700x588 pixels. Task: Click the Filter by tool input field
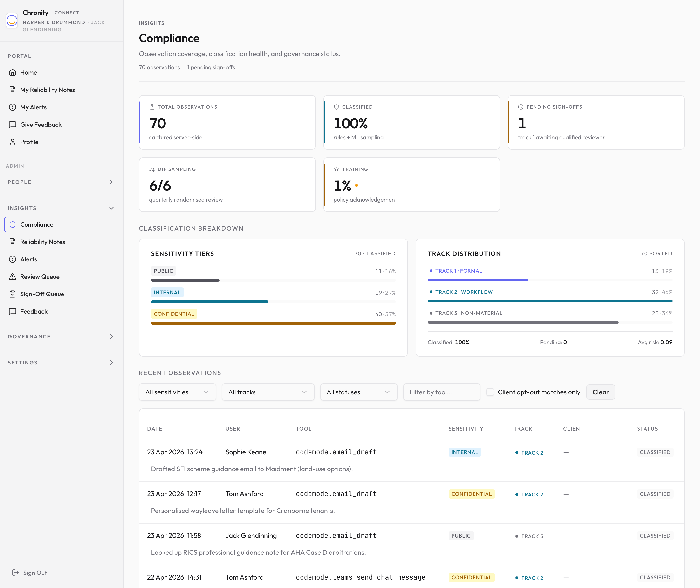click(441, 392)
